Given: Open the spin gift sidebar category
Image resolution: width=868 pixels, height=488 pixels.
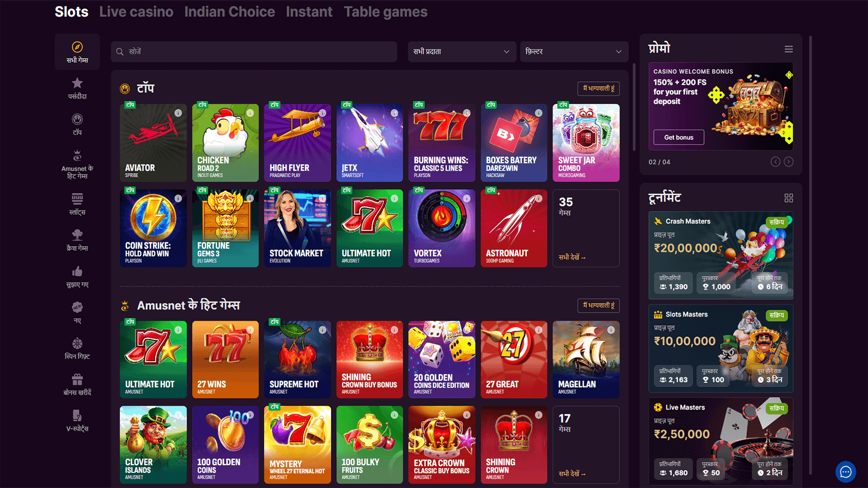Looking at the screenshot, I should tap(77, 348).
